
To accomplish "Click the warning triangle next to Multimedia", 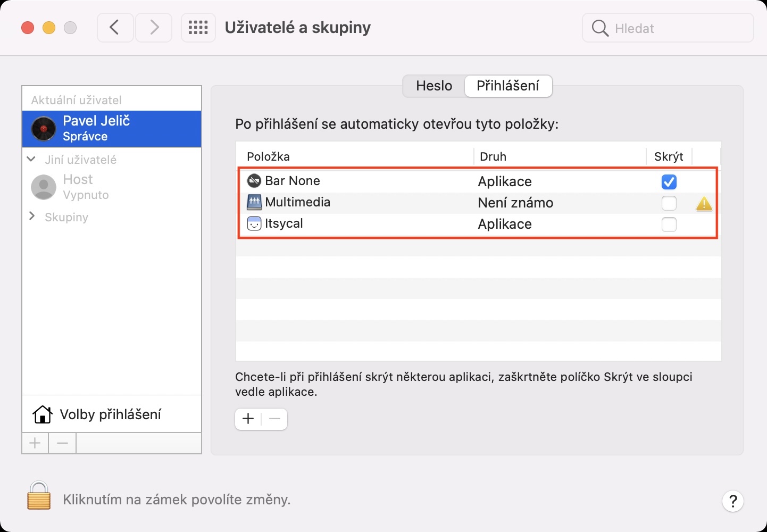I will 704,204.
